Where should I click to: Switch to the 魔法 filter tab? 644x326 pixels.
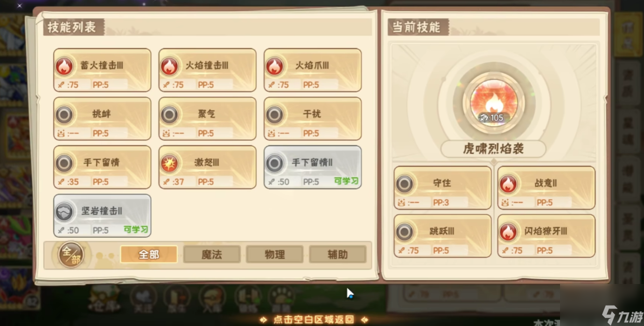click(x=212, y=255)
